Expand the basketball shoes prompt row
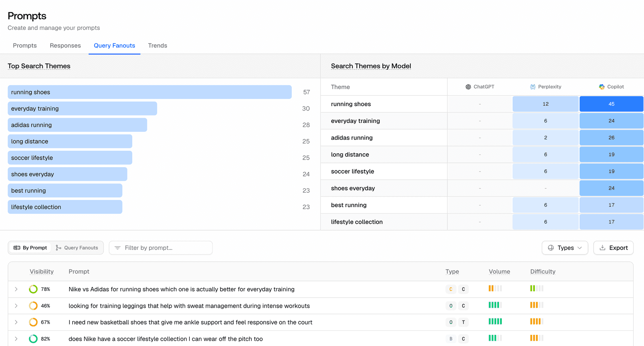 click(16, 322)
